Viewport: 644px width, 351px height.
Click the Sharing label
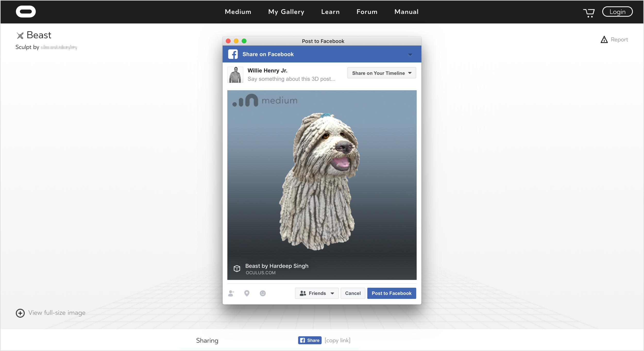click(x=207, y=341)
